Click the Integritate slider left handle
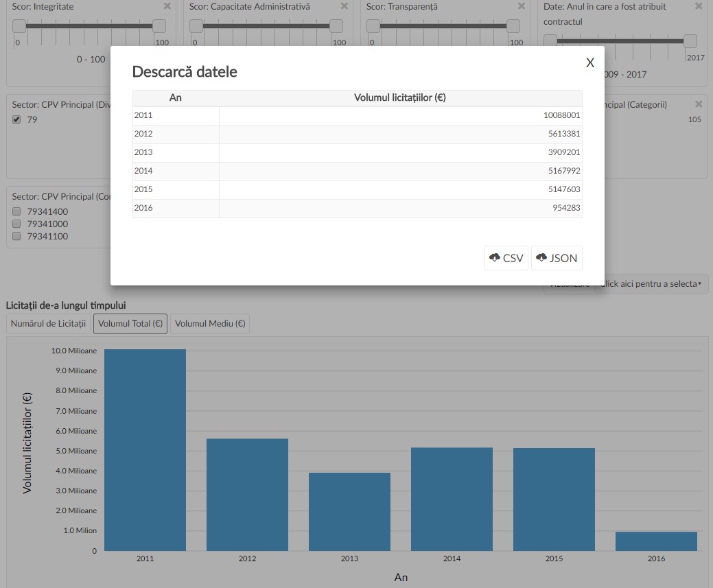713x588 pixels. [19, 26]
